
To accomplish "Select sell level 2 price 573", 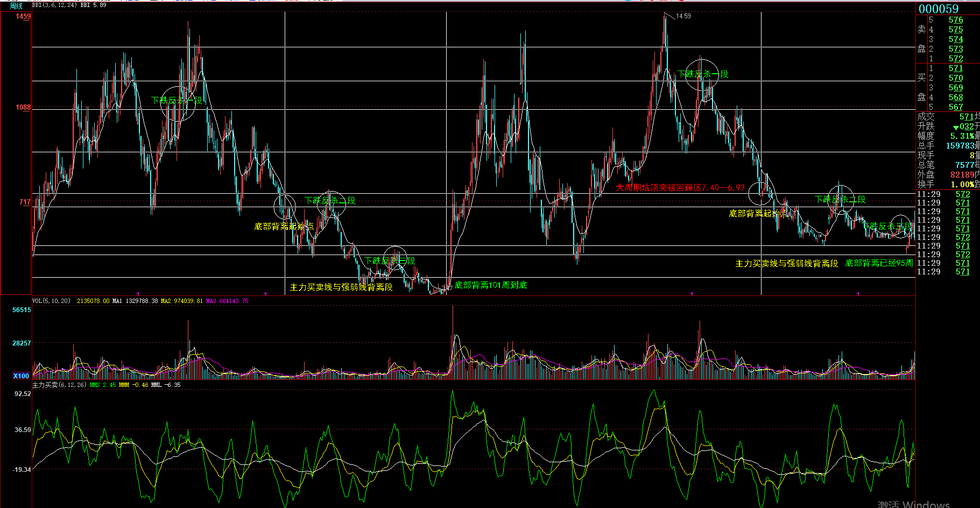I will (956, 49).
